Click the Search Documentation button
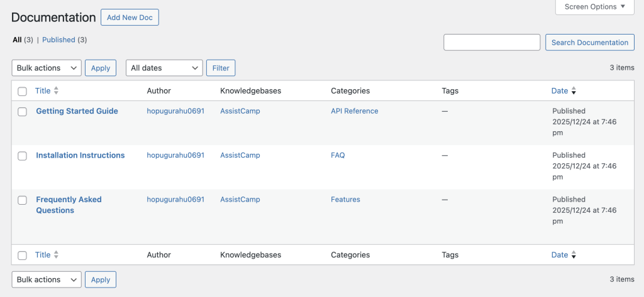The height and width of the screenshot is (297, 644). pos(589,43)
